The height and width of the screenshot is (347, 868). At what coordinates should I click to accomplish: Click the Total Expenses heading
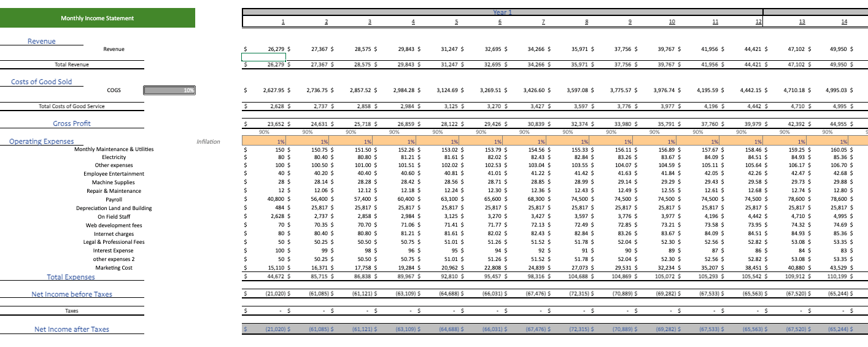click(x=71, y=277)
